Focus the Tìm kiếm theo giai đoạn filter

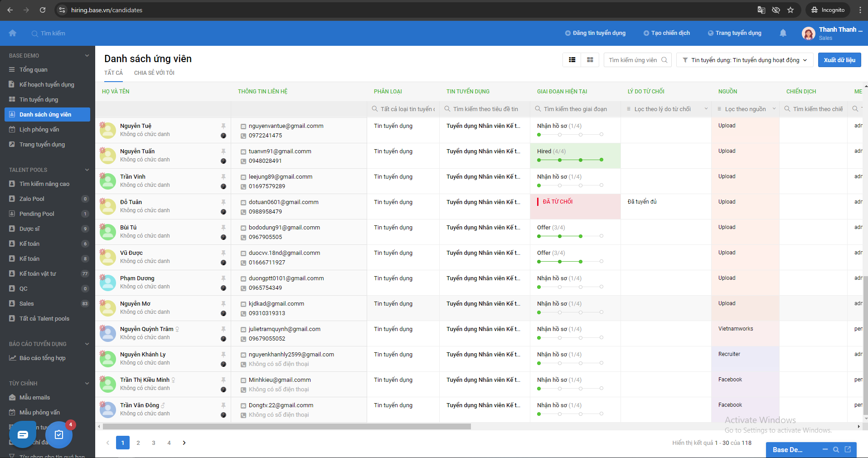click(575, 109)
